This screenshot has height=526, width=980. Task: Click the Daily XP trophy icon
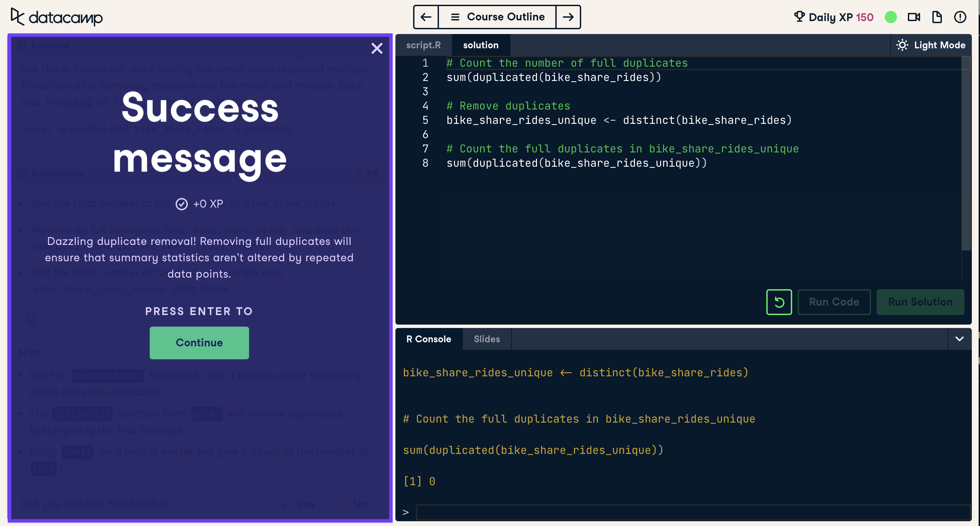pyautogui.click(x=799, y=17)
